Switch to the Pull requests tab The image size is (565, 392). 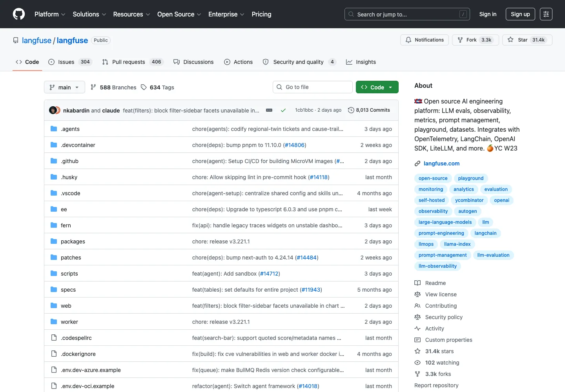click(133, 62)
